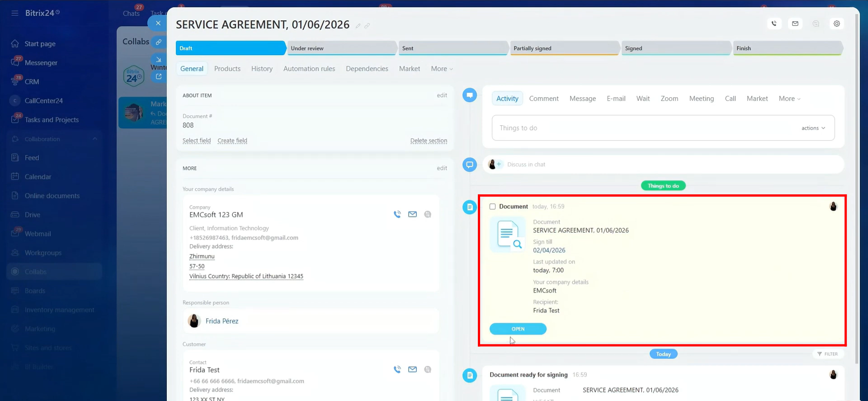The width and height of the screenshot is (868, 401).
Task: Call EMCsoft 123 GM via phone icon
Action: [397, 214]
